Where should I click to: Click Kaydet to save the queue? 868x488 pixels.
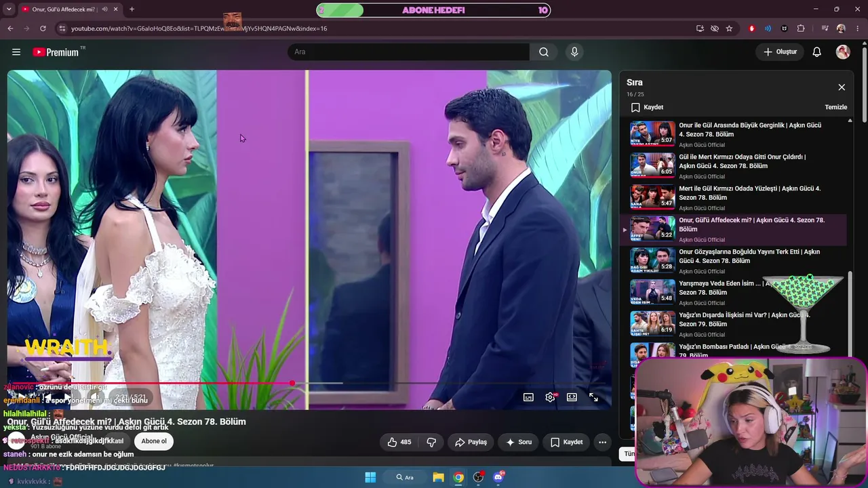point(647,107)
